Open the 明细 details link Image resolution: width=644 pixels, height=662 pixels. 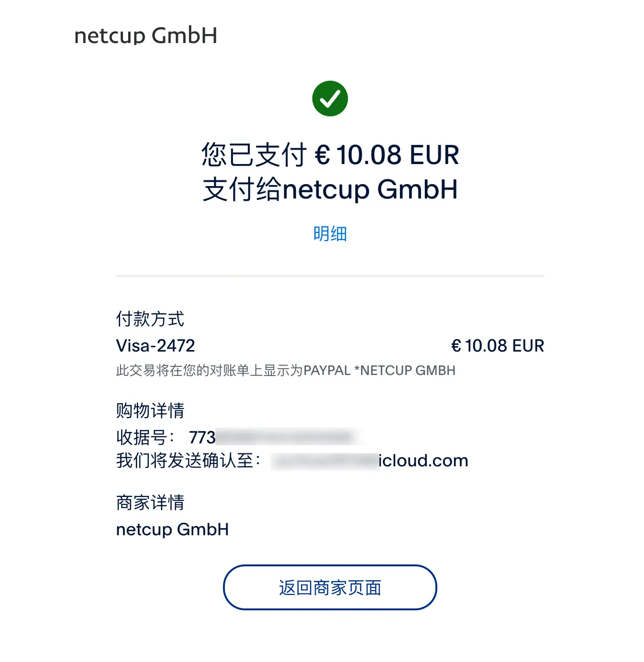[330, 234]
